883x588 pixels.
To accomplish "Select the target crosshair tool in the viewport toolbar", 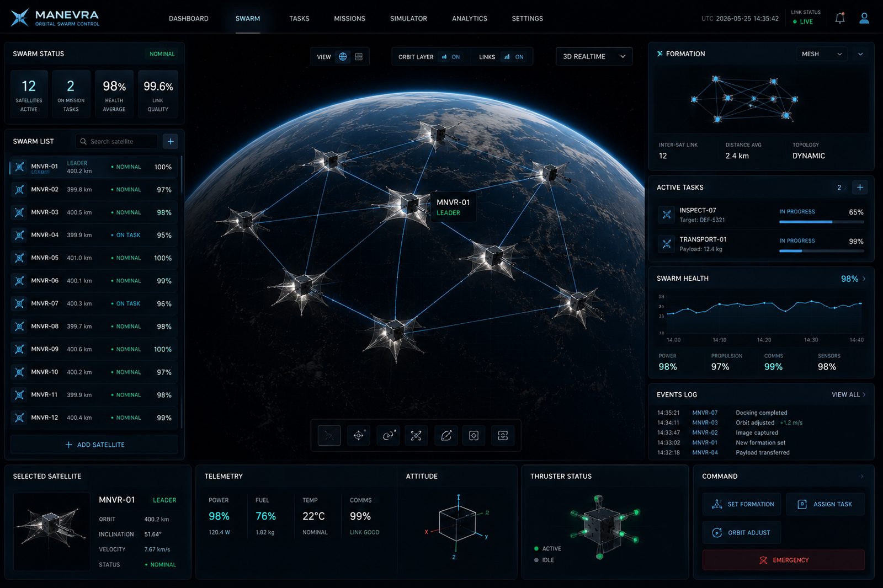I will [x=359, y=435].
